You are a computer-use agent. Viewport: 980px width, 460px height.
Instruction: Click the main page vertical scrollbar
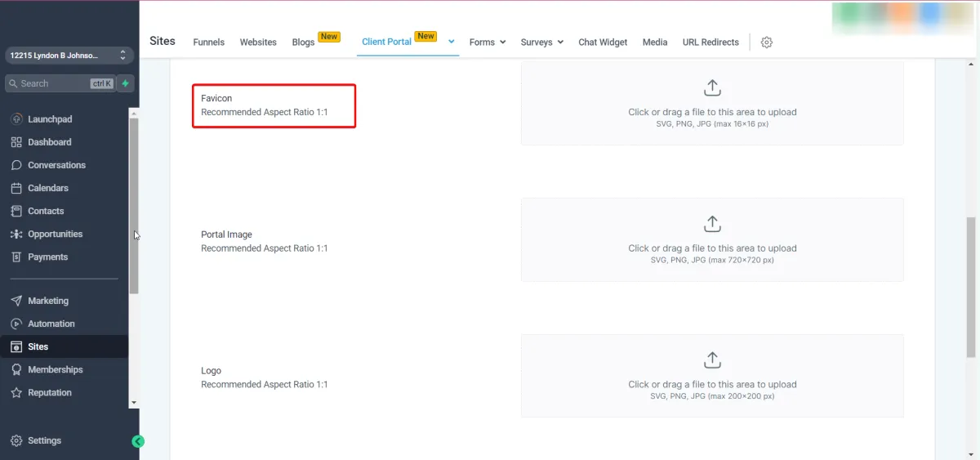click(x=971, y=286)
